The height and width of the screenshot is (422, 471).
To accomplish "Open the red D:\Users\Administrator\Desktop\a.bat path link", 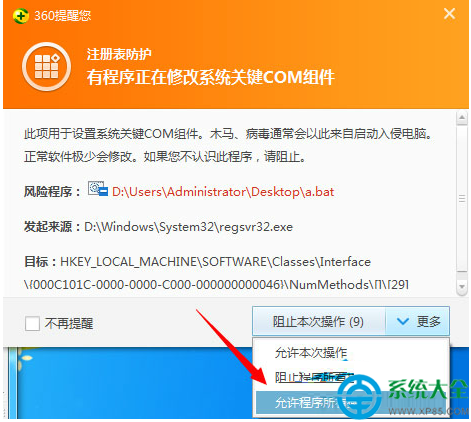I will (223, 192).
